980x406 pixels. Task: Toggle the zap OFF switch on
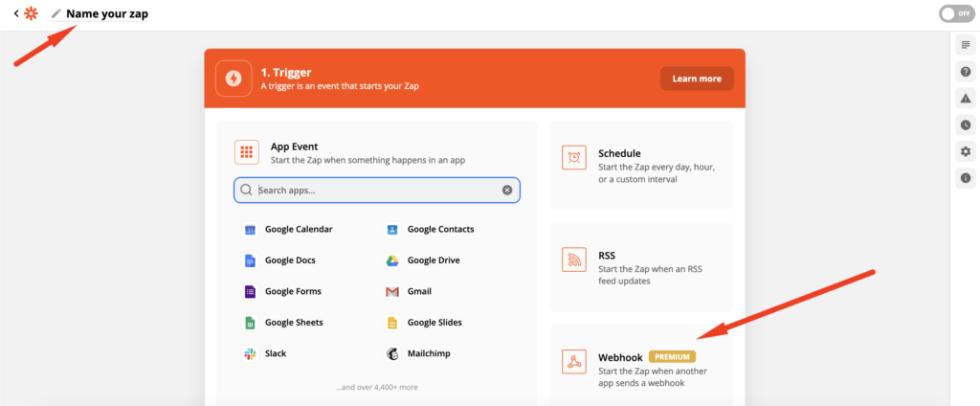pyautogui.click(x=956, y=13)
